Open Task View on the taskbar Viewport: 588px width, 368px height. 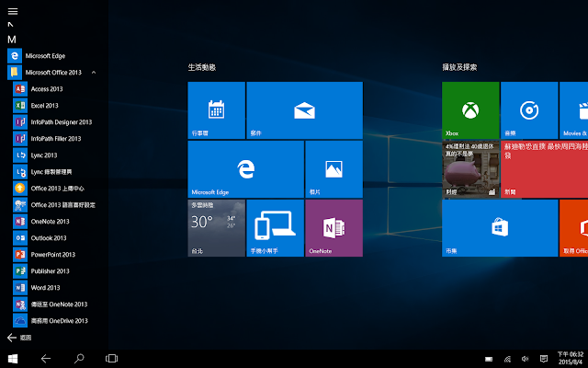[x=111, y=359]
